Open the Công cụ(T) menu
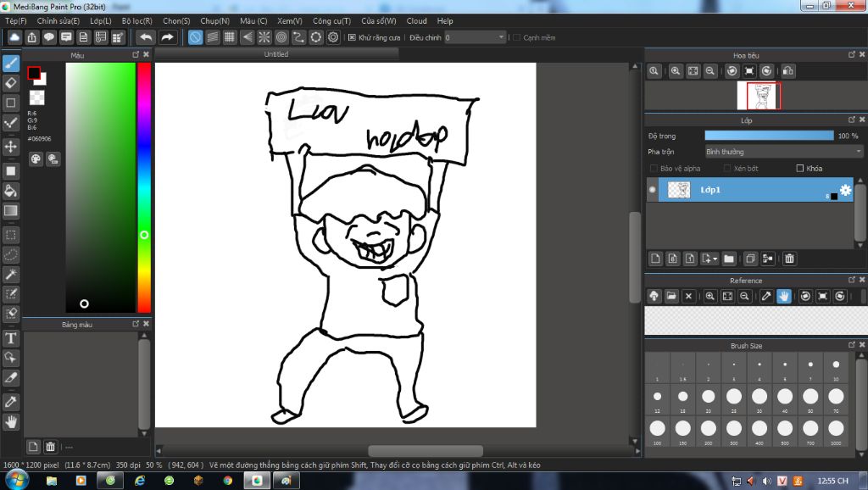 (x=331, y=21)
